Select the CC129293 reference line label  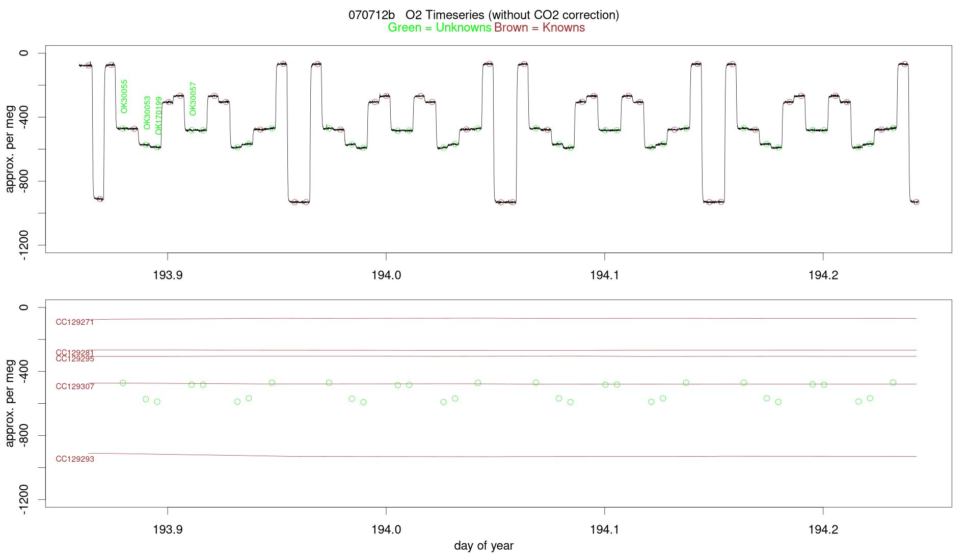tap(75, 459)
